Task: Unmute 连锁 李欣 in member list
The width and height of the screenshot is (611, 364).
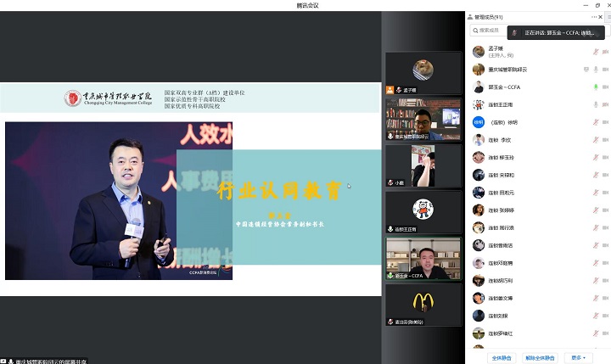Action: point(596,140)
